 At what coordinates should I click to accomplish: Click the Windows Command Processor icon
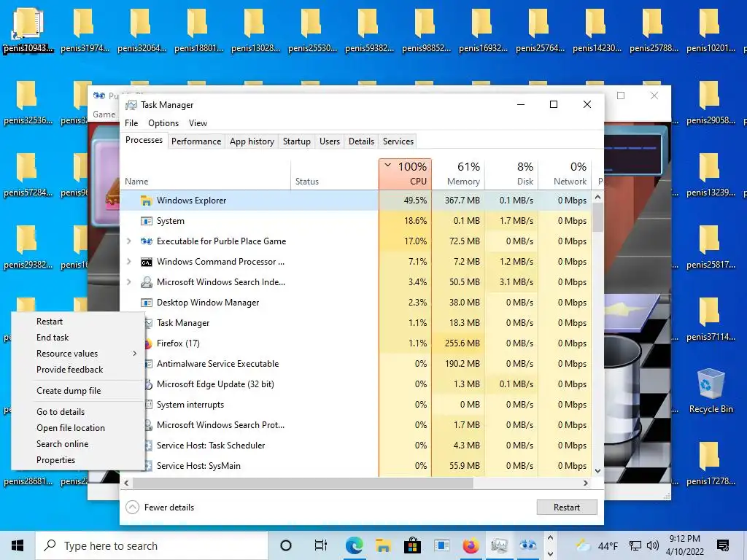pyautogui.click(x=146, y=262)
